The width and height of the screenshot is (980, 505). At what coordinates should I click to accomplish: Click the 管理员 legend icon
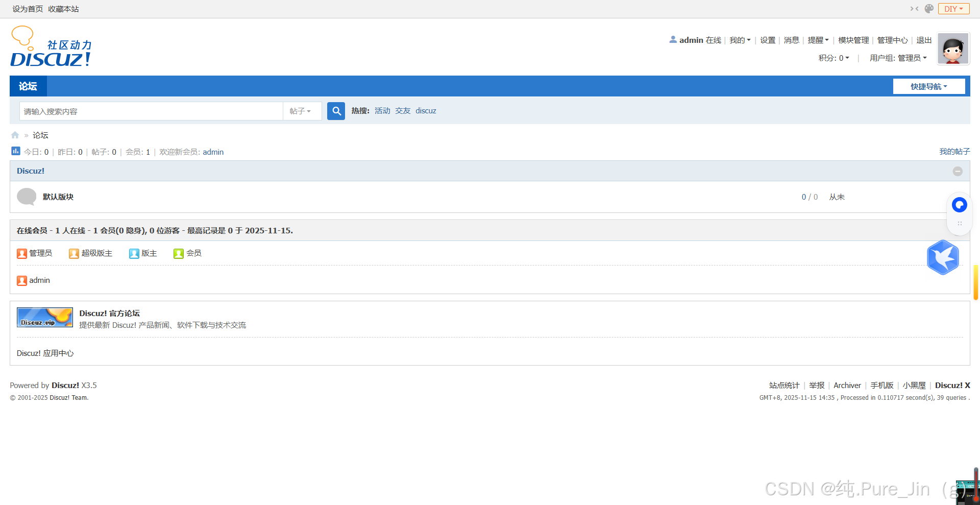coord(22,254)
